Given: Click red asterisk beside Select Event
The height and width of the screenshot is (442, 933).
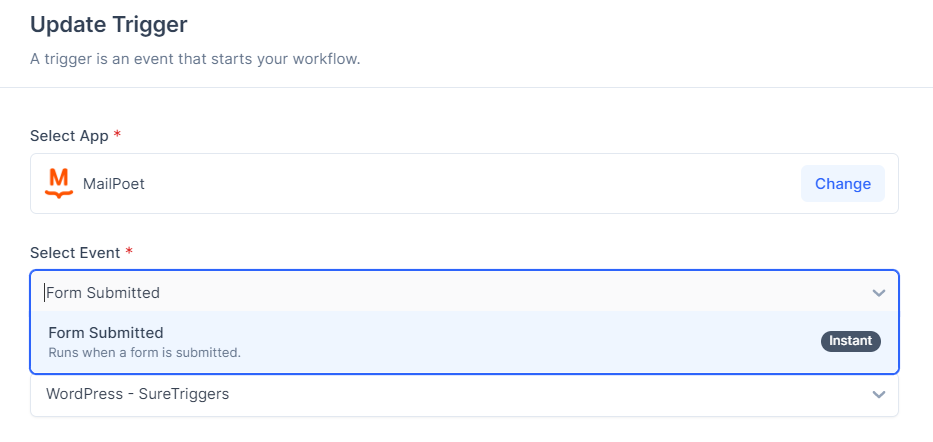Looking at the screenshot, I should (x=129, y=252).
